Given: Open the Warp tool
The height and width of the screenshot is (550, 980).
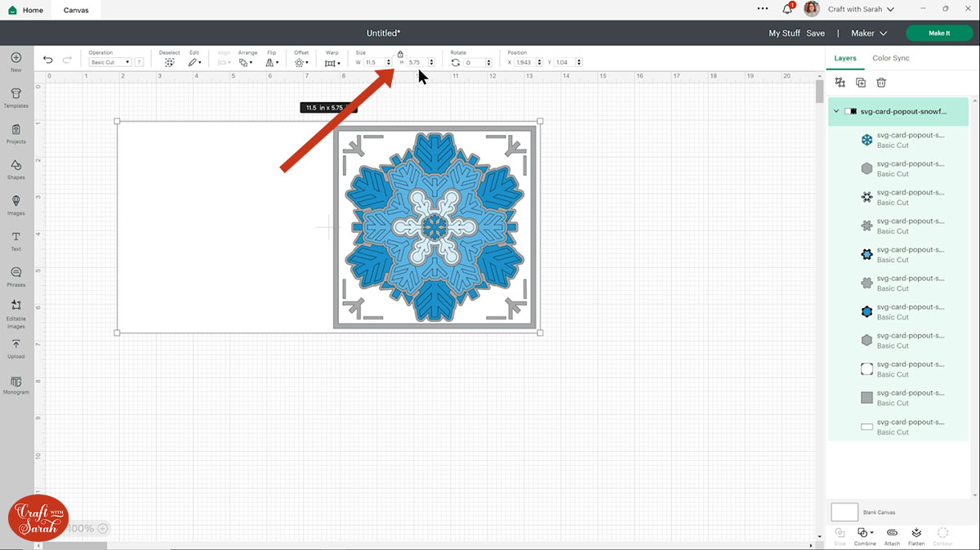Looking at the screenshot, I should coord(332,62).
